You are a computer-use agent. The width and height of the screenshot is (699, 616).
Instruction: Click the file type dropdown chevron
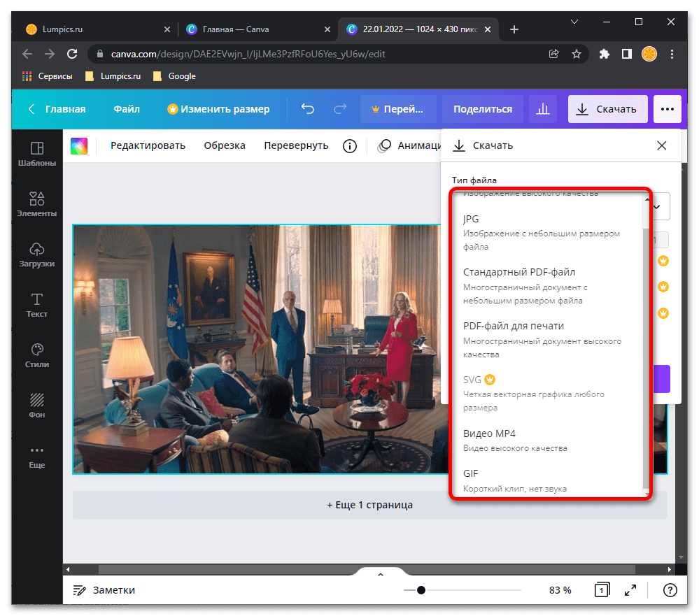[x=657, y=207]
